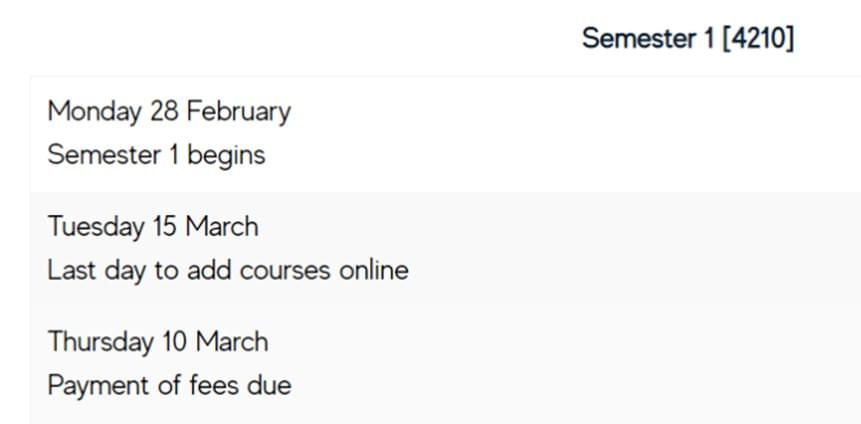Click the number 10 in Thursday date

pyautogui.click(x=175, y=342)
